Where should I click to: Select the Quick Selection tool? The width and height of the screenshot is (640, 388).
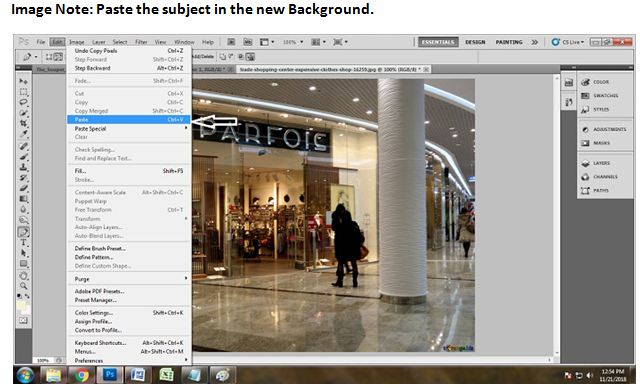tap(23, 113)
